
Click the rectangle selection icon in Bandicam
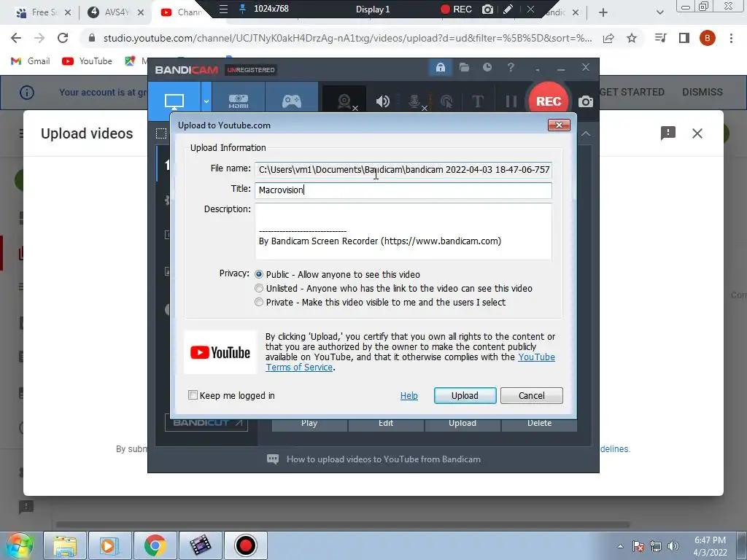coord(161,134)
